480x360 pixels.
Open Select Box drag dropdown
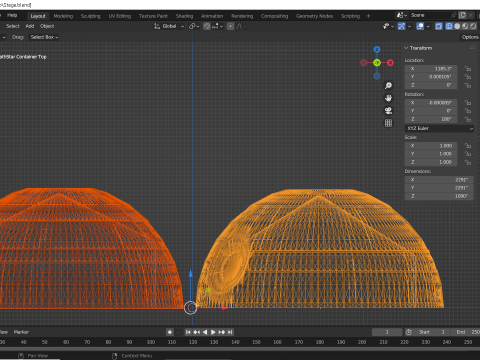44,37
